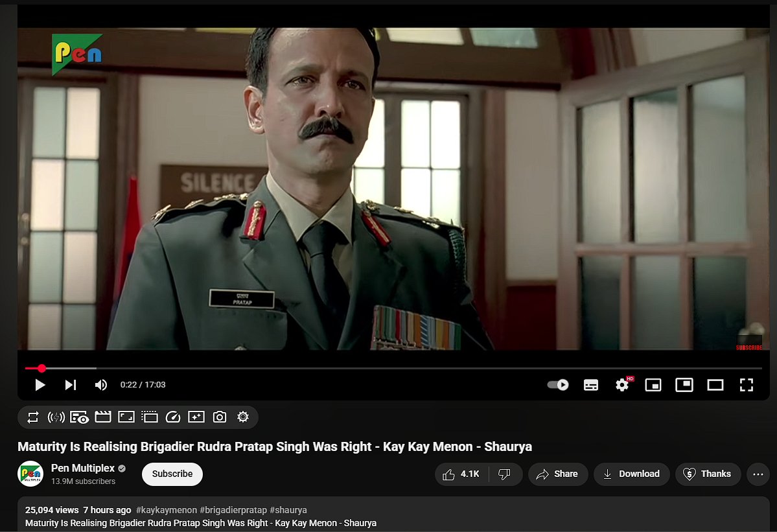Click the #kaykaymenon hashtag
Viewport: 777px width, 532px height.
tap(167, 510)
